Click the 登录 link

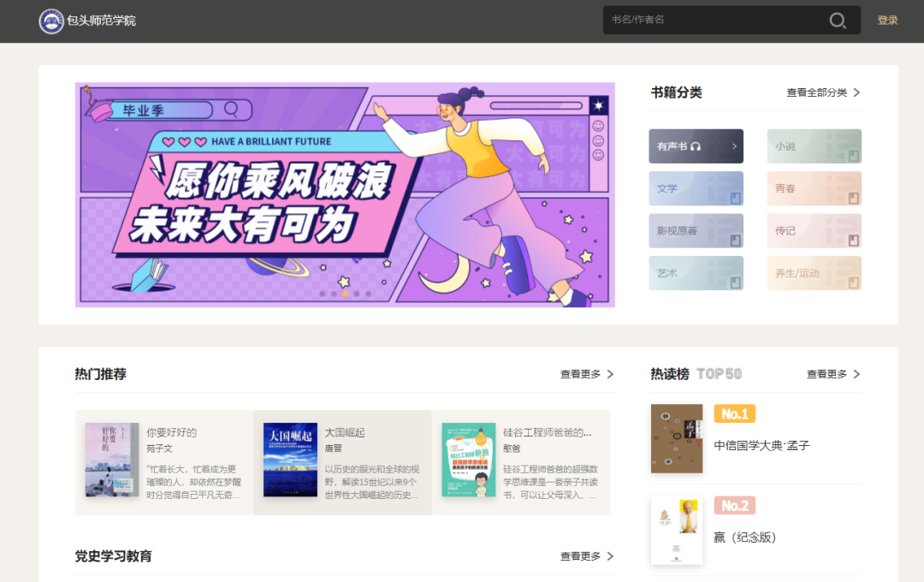click(888, 20)
